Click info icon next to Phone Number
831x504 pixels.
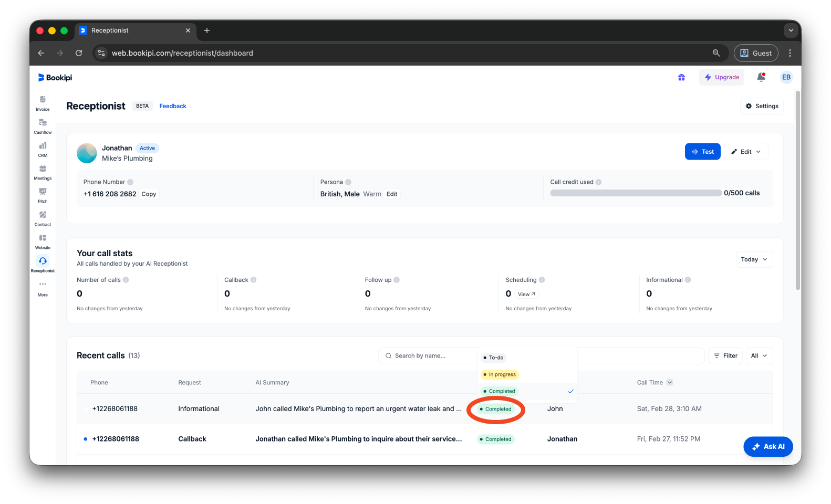click(130, 182)
